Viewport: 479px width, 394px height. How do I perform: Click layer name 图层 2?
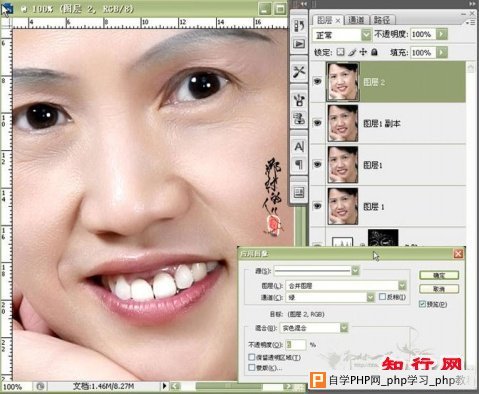pyautogui.click(x=374, y=82)
